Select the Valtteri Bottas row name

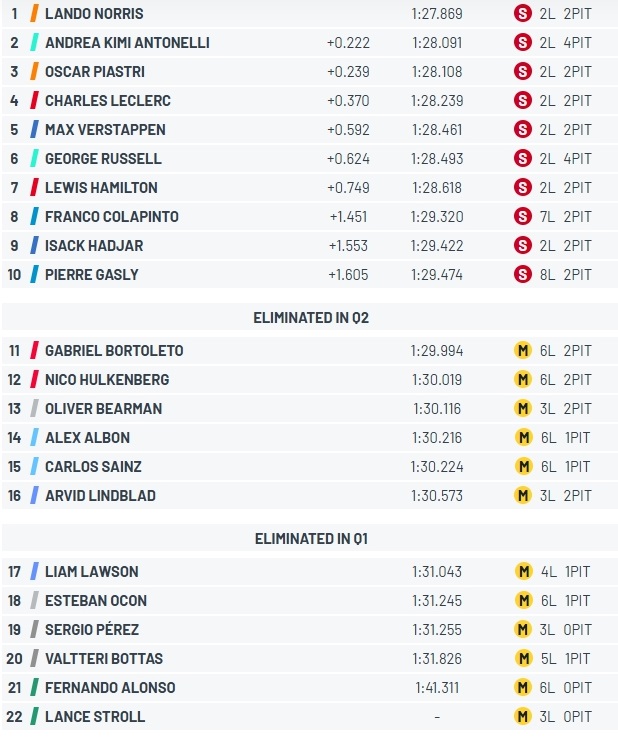(x=104, y=658)
